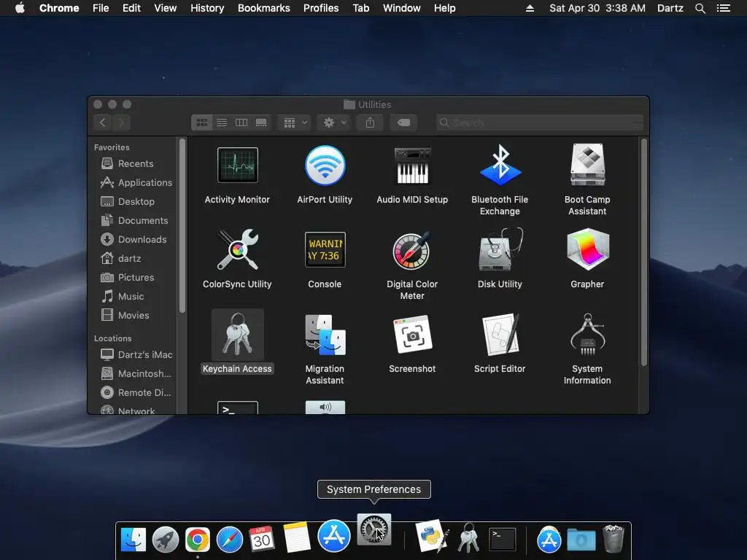This screenshot has width=747, height=560.
Task: Switch Finder to gallery view
Action: [261, 122]
